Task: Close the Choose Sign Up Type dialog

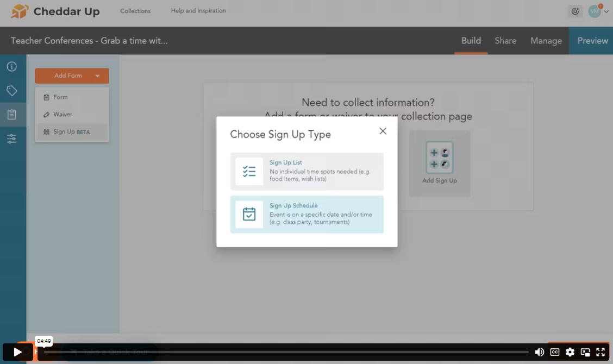Action: coord(383,131)
